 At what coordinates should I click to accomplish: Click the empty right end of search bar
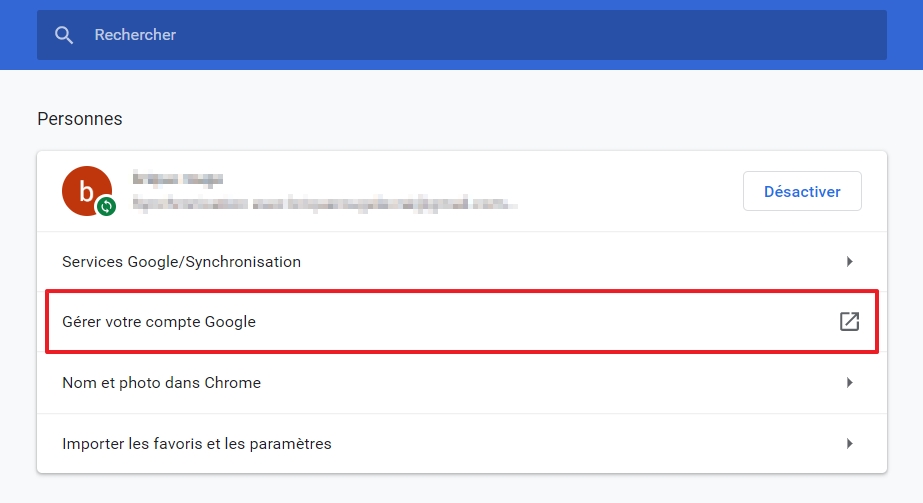click(800, 35)
